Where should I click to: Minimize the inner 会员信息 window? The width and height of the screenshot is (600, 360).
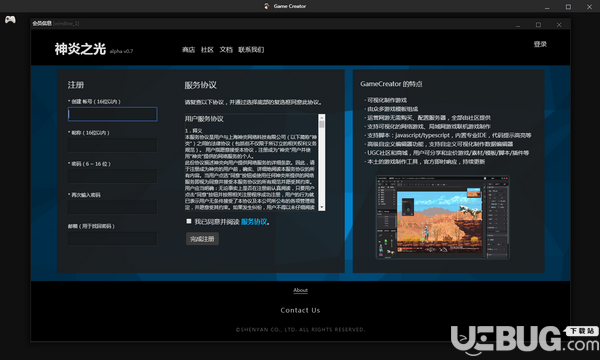click(518, 25)
